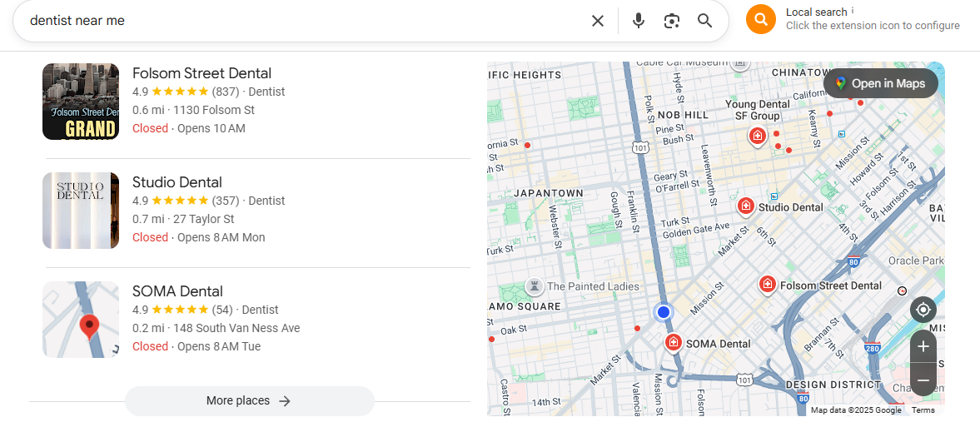Click the orange Local search extension icon
Image resolution: width=980 pixels, height=437 pixels.
coord(761,19)
